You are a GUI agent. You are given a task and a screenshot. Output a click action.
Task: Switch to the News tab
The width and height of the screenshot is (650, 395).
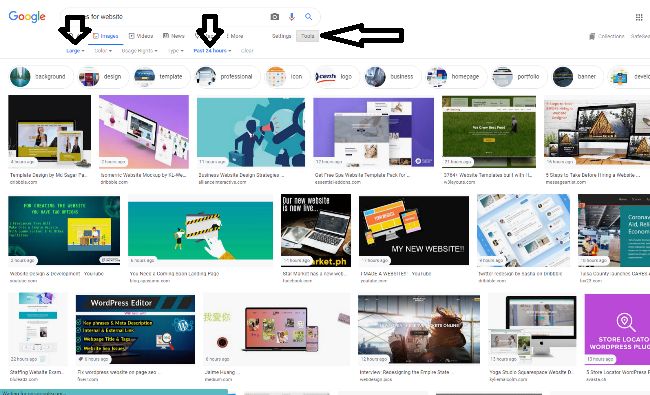pyautogui.click(x=174, y=36)
